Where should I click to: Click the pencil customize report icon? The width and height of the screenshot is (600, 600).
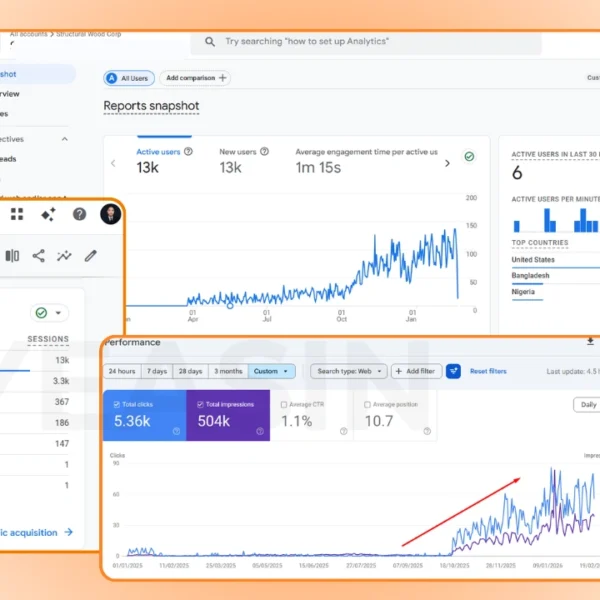pyautogui.click(x=91, y=256)
